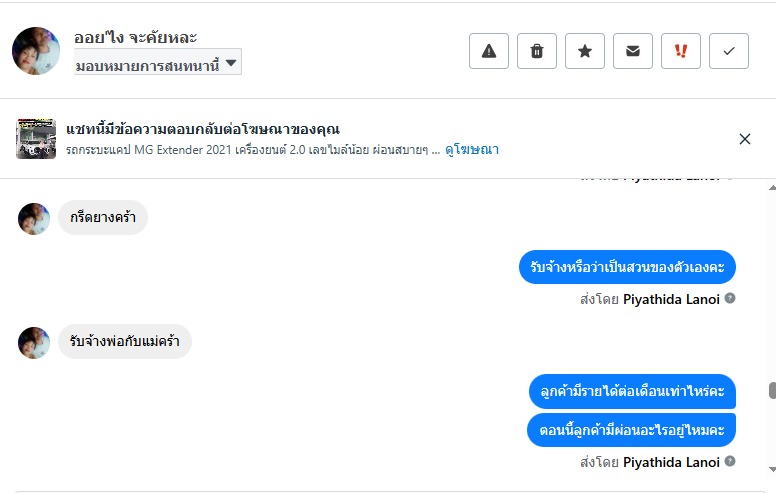Dismiss the ad reply notification banner
Viewport: 776px width, 493px height.
click(745, 139)
